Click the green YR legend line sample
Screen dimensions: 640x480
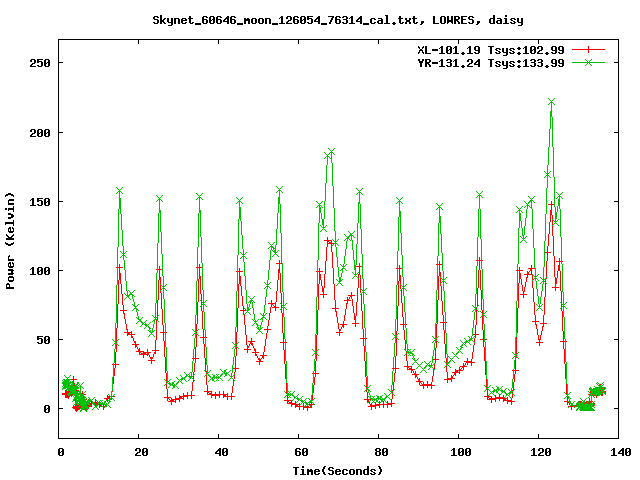[x=588, y=63]
